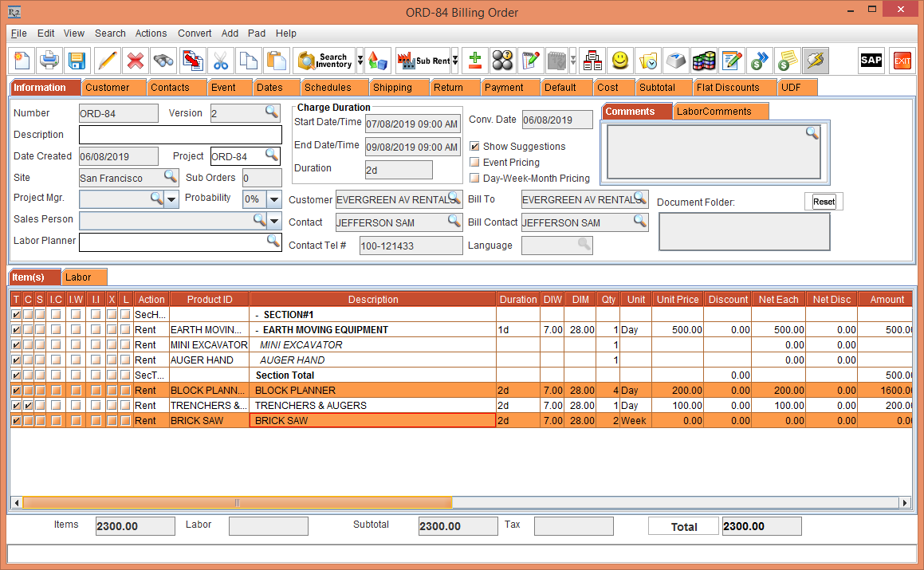The image size is (924, 570).
Task: Click the Reset button for Document Folder
Action: [x=823, y=201]
